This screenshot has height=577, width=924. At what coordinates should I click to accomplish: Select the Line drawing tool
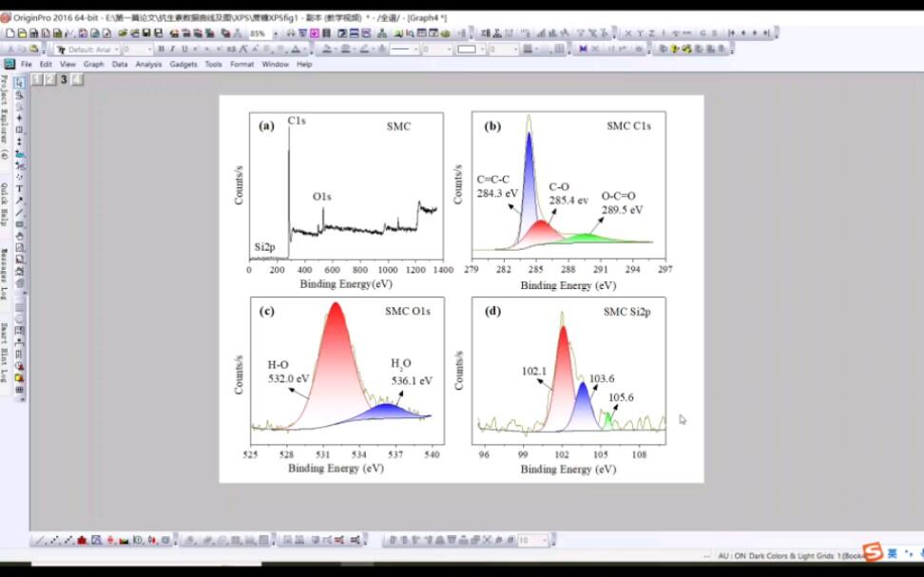click(19, 213)
